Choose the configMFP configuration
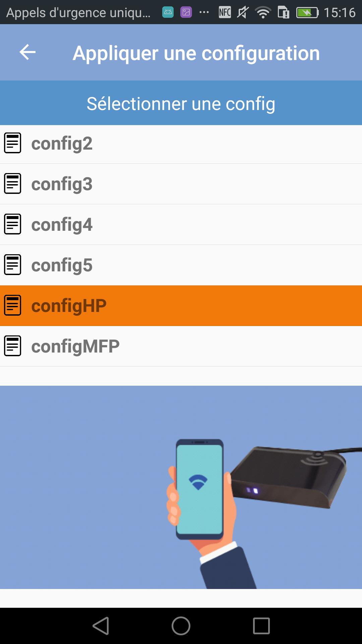Image resolution: width=362 pixels, height=644 pixels. pyautogui.click(x=181, y=346)
